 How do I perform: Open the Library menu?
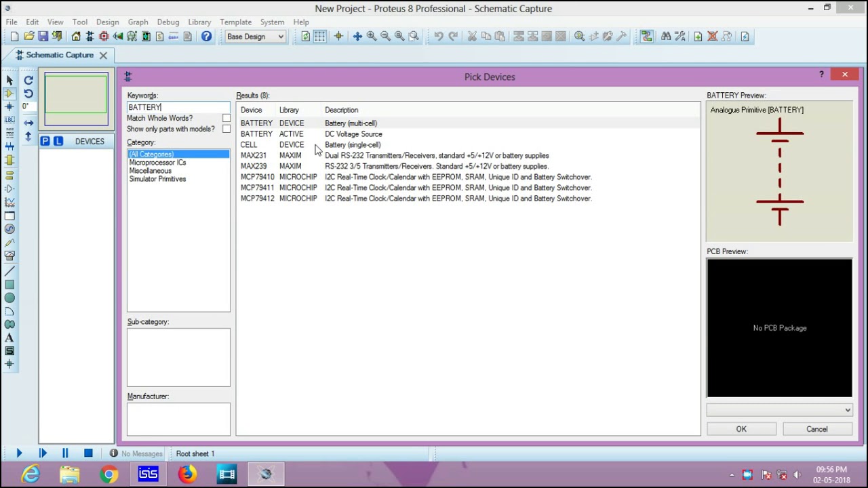click(199, 22)
